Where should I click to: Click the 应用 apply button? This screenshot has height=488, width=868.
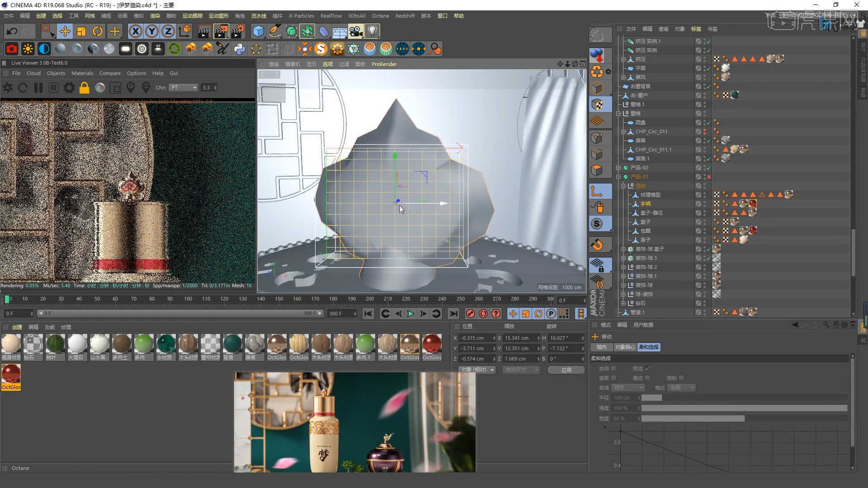pyautogui.click(x=566, y=370)
